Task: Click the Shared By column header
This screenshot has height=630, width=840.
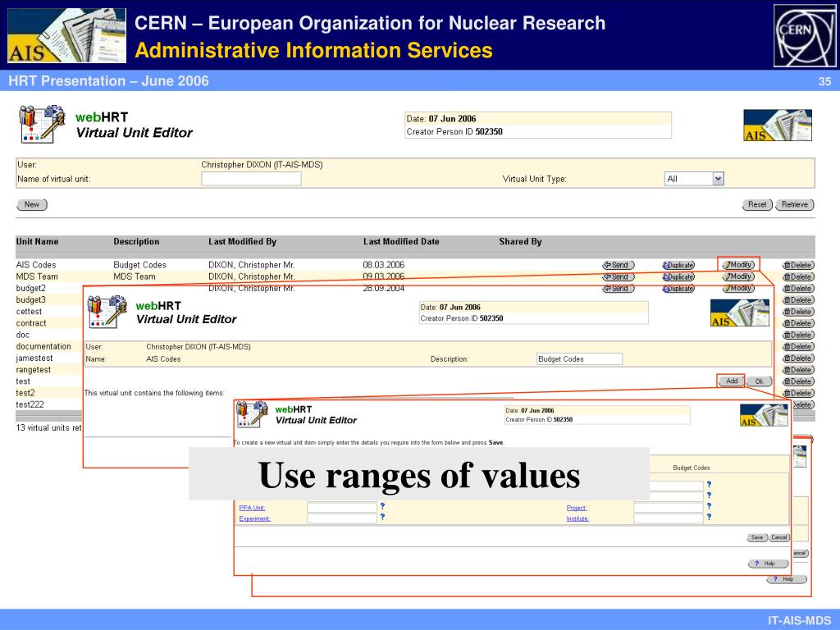Action: pos(520,242)
